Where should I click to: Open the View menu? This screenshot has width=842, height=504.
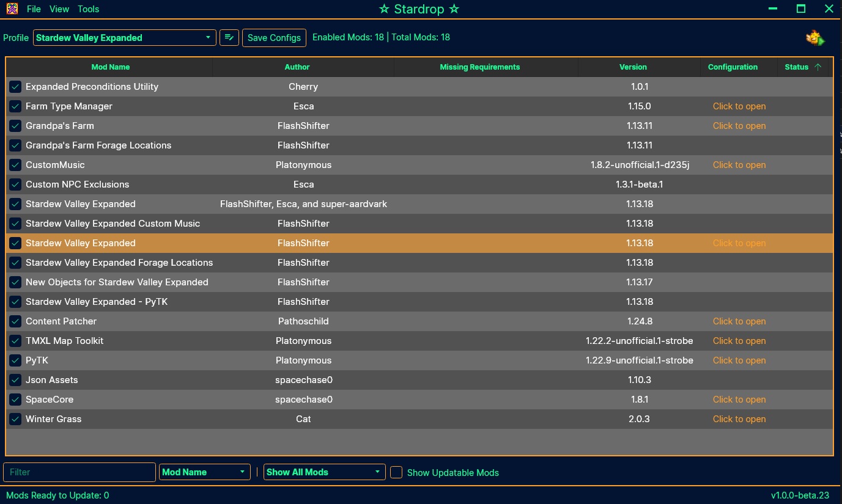[x=59, y=9]
